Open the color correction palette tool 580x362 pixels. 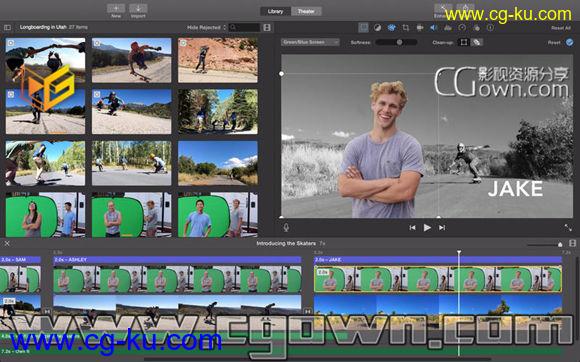coord(391,28)
